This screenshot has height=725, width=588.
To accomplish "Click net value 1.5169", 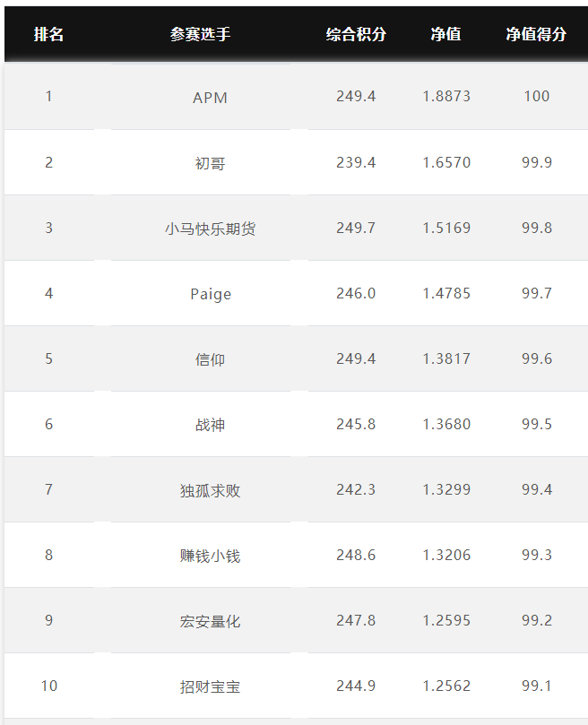I will click(x=446, y=228).
